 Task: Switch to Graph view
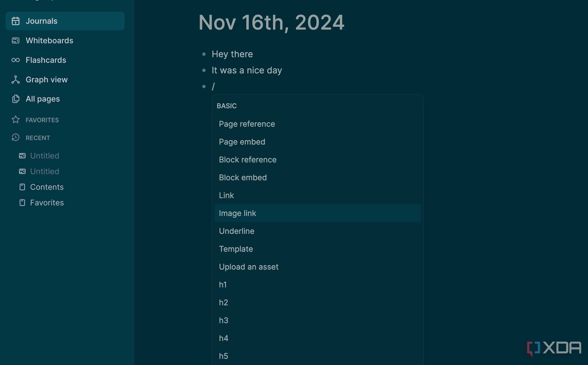click(x=47, y=79)
